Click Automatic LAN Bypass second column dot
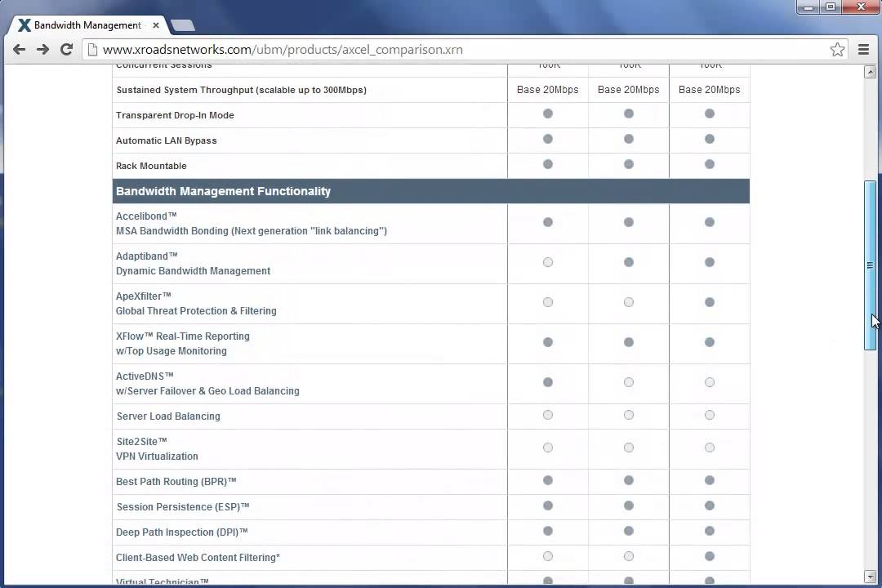Viewport: 882px width, 588px height. [x=629, y=139]
